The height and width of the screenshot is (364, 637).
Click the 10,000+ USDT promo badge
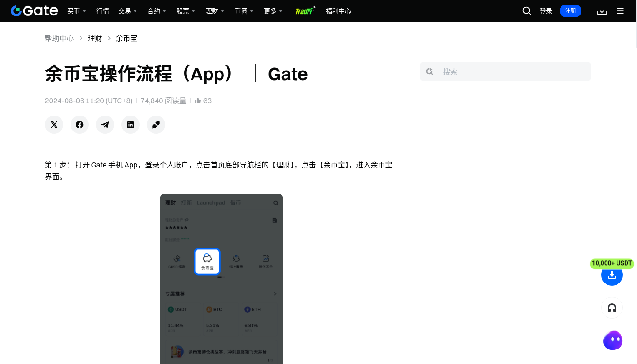612,263
